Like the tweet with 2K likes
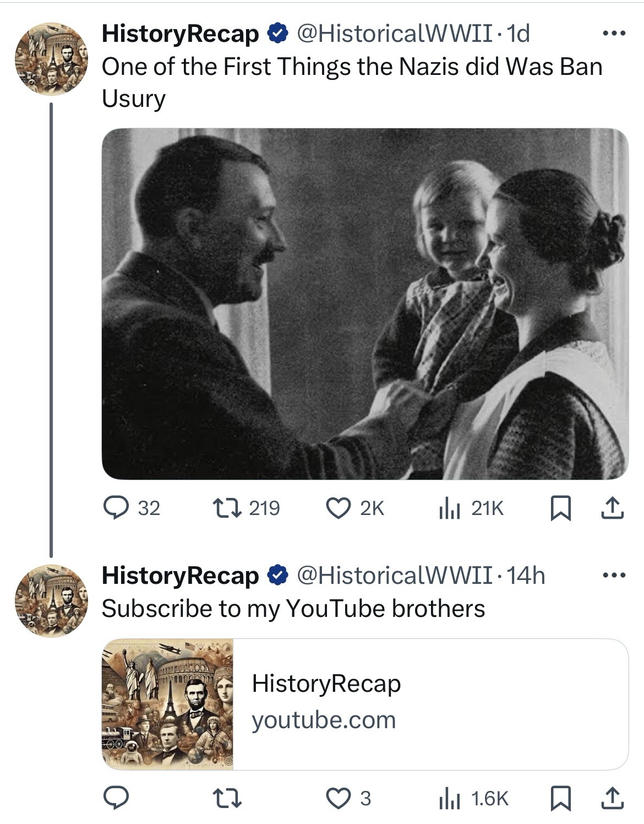The width and height of the screenshot is (644, 824). [x=338, y=508]
